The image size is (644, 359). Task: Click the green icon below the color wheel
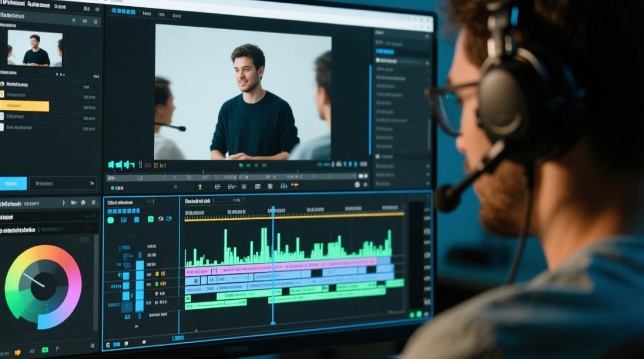pos(45,350)
